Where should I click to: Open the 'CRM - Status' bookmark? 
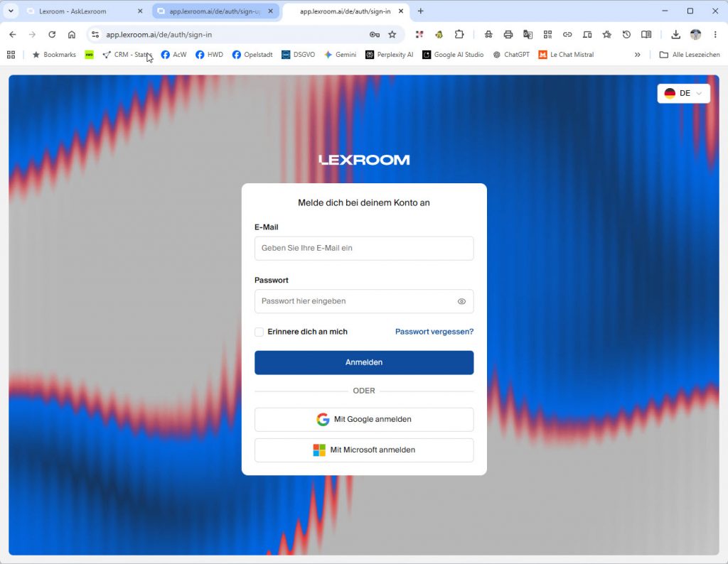[x=127, y=55]
